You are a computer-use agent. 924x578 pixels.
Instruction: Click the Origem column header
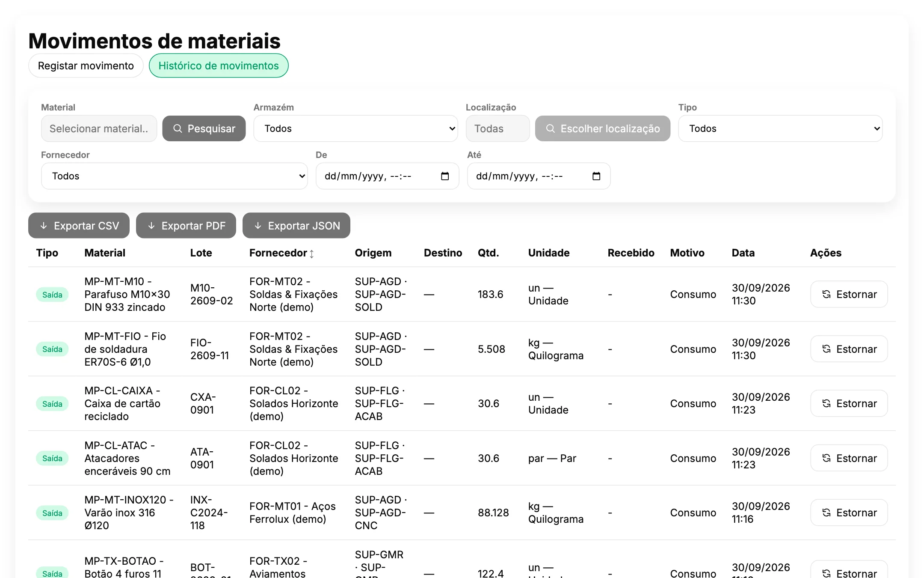coord(373,253)
